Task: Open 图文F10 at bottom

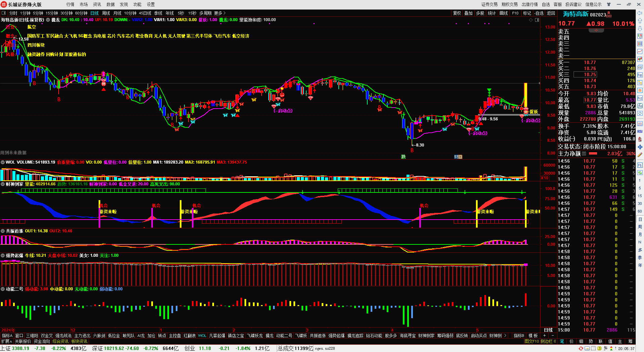Action: point(532,341)
